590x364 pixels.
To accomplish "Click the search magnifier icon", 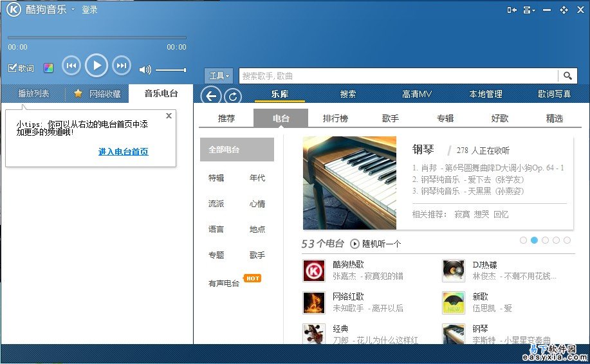I will (567, 76).
